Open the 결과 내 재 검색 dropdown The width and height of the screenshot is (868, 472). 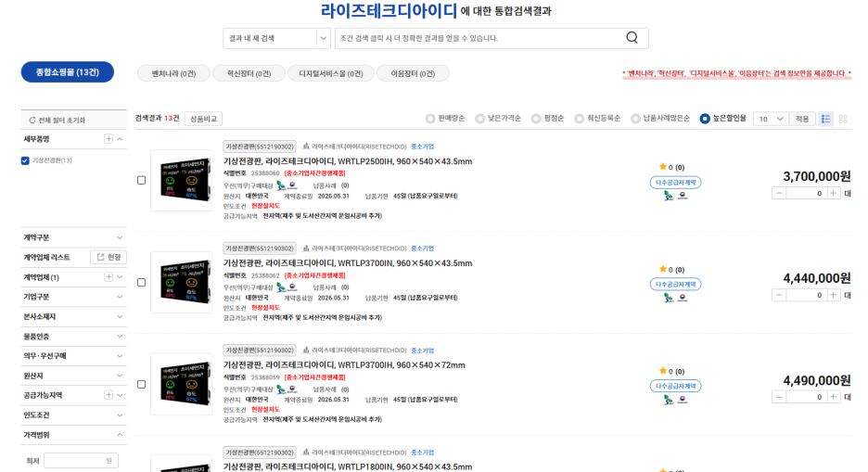click(x=276, y=38)
